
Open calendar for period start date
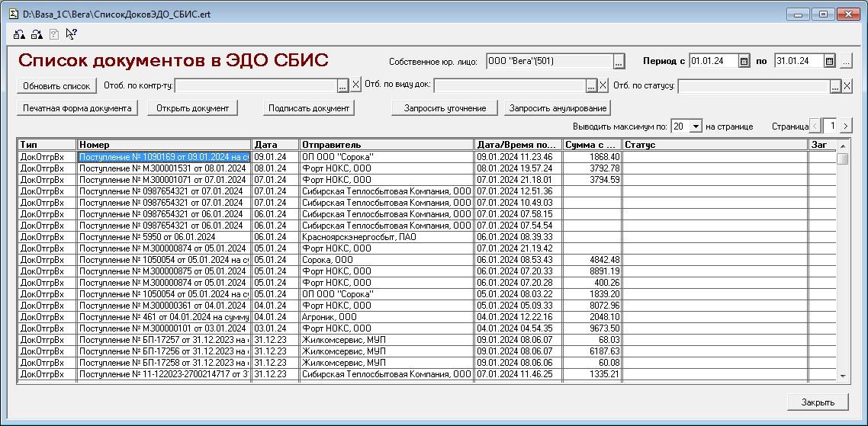pyautogui.click(x=744, y=62)
